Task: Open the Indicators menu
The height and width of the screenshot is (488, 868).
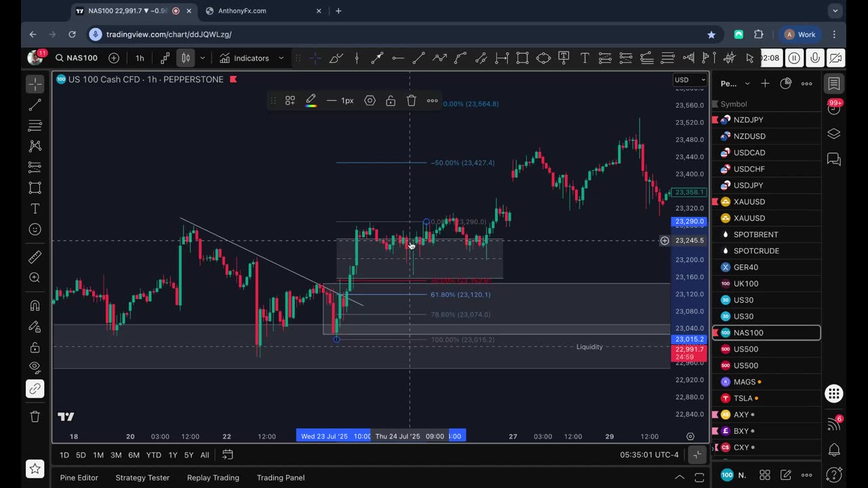Action: [244, 58]
